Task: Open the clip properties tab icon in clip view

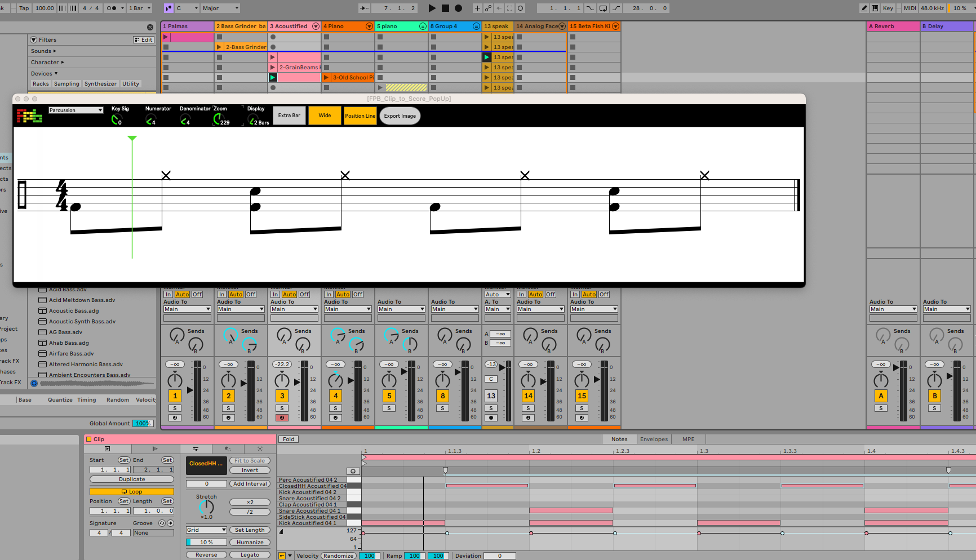Action: tap(107, 449)
